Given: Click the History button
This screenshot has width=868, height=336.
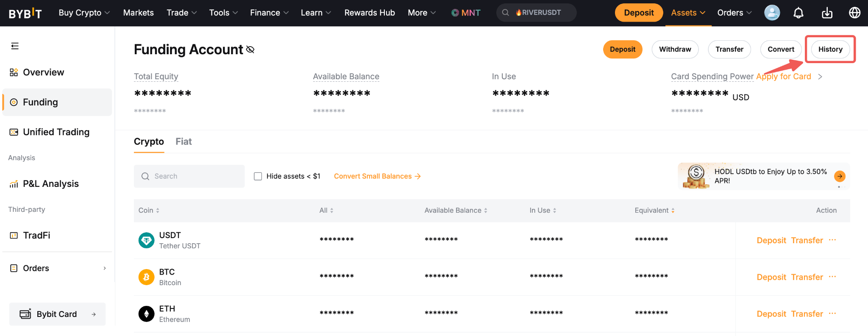Looking at the screenshot, I should 830,49.
